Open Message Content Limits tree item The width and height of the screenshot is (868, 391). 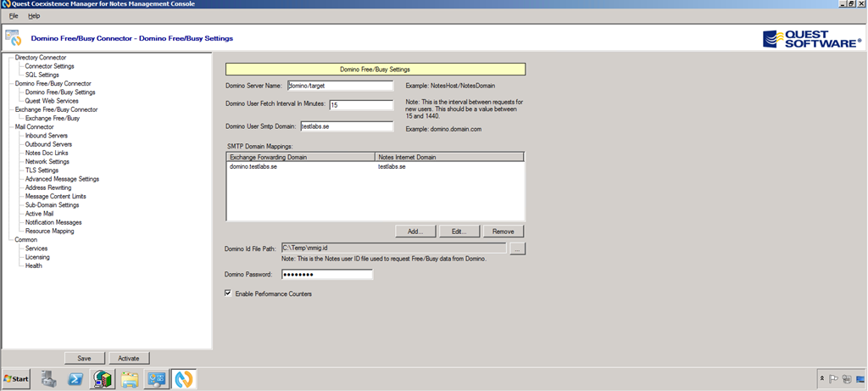coord(55,196)
